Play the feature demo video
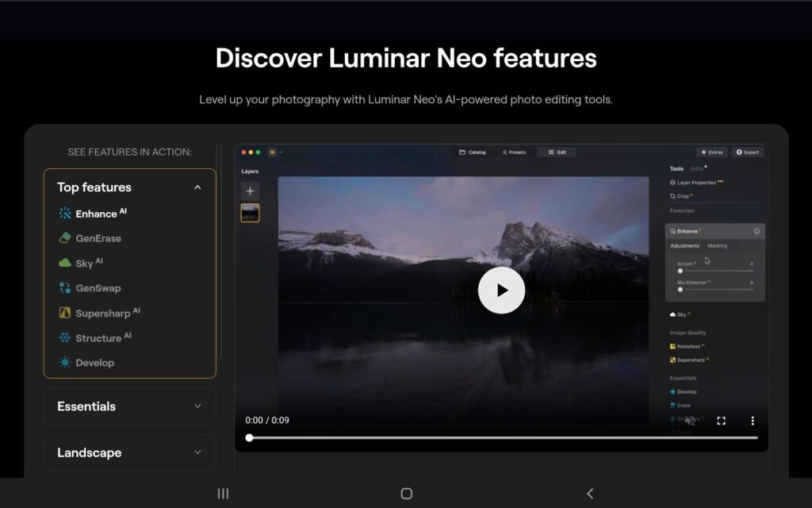The height and width of the screenshot is (508, 812). (501, 291)
